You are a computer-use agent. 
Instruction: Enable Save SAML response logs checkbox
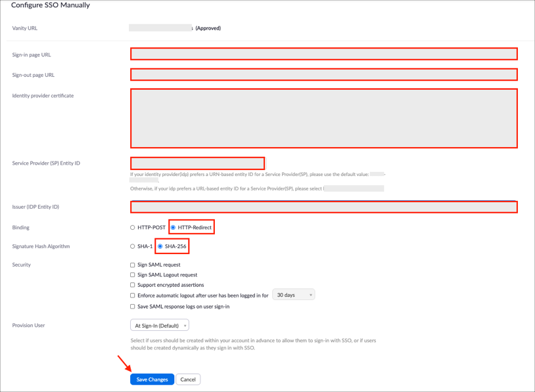tap(133, 307)
